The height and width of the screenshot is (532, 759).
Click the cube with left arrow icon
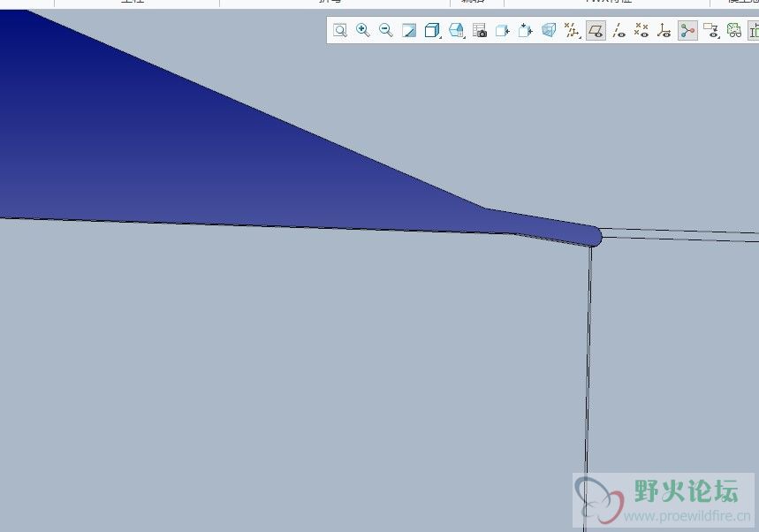pyautogui.click(x=503, y=31)
